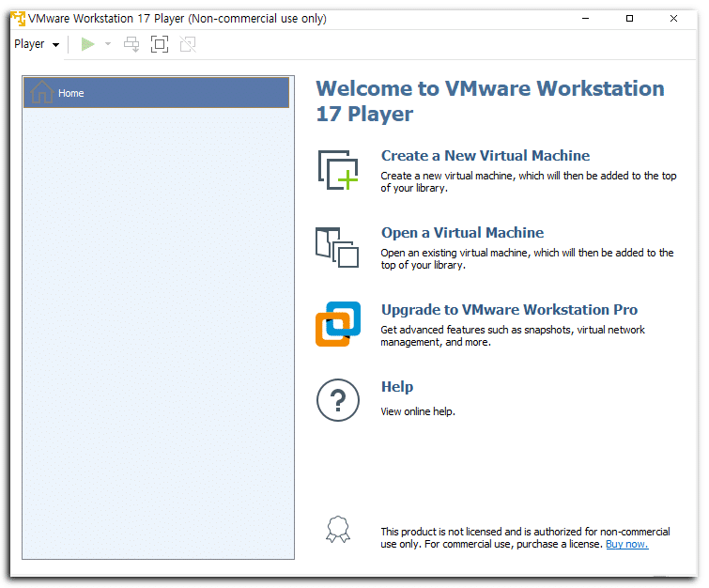Screen dimensions: 709x588
Task: Click 'Create a new virtual machine, which will' description
Action: [x=528, y=182]
